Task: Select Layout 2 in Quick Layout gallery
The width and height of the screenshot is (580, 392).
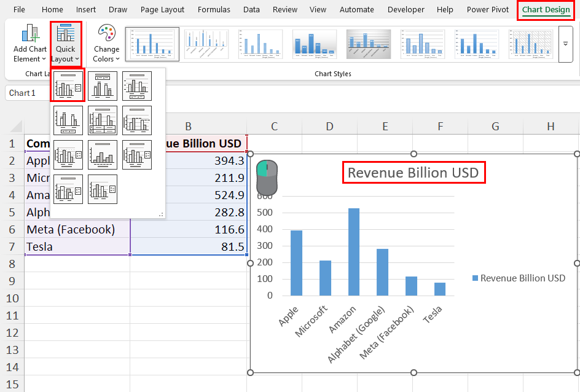Action: (103, 86)
